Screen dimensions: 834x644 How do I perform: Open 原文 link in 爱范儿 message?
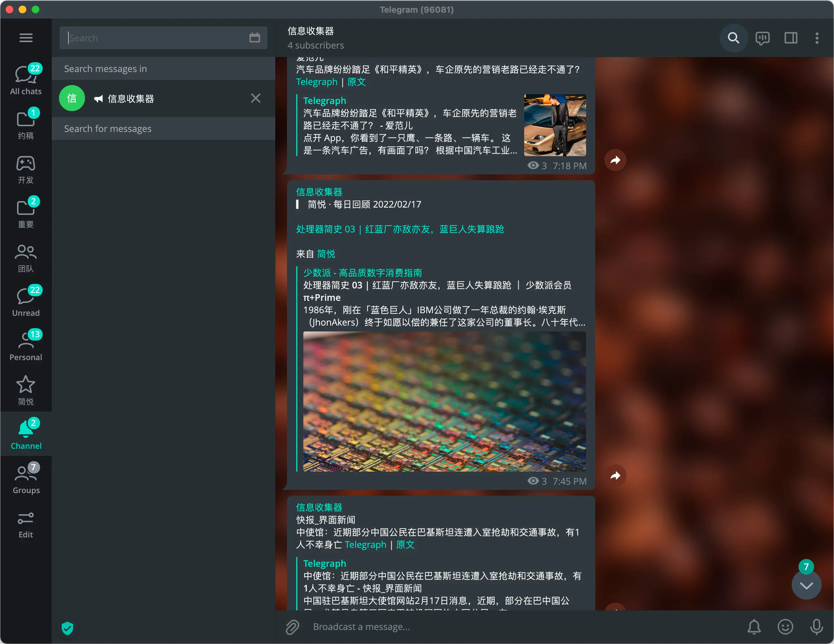356,82
